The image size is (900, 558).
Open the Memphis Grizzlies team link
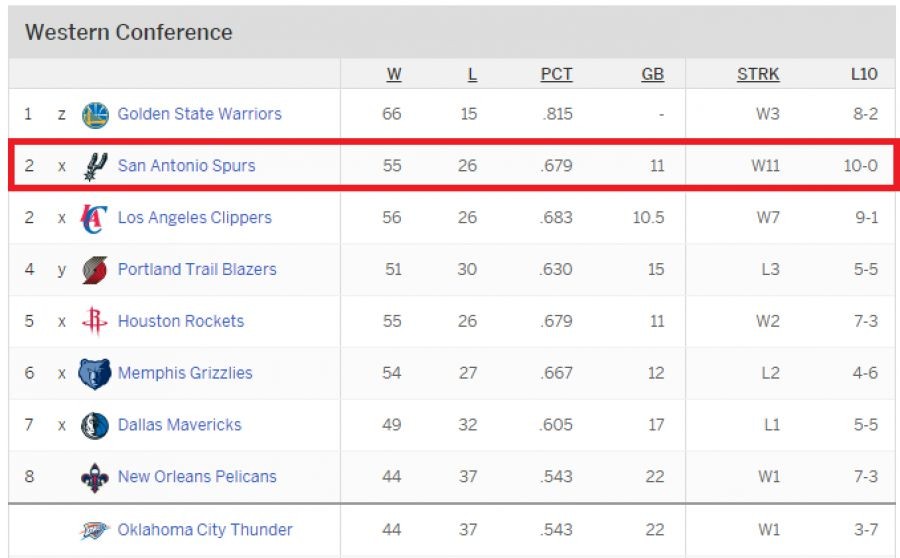[x=185, y=373]
